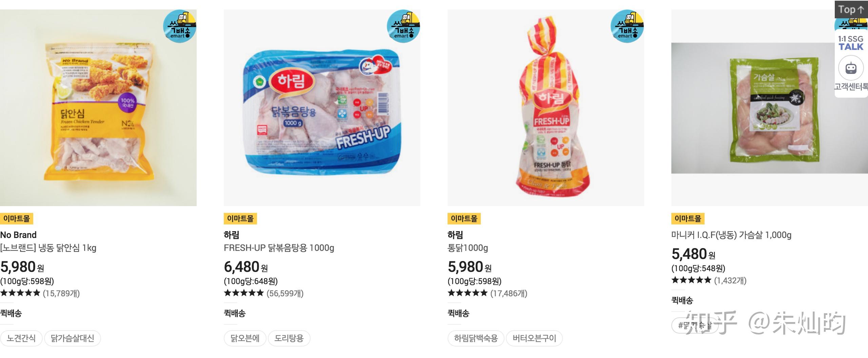Select the 하림닭백숙용 tag

click(476, 338)
